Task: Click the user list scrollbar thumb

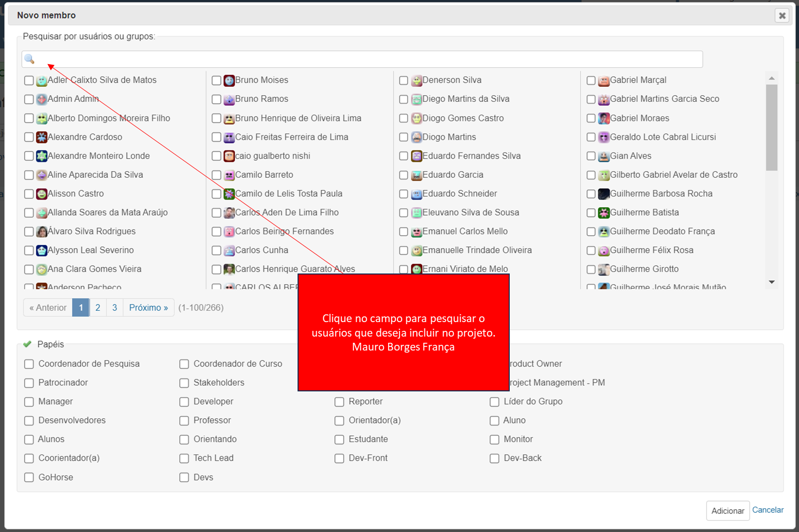Action: [x=772, y=128]
